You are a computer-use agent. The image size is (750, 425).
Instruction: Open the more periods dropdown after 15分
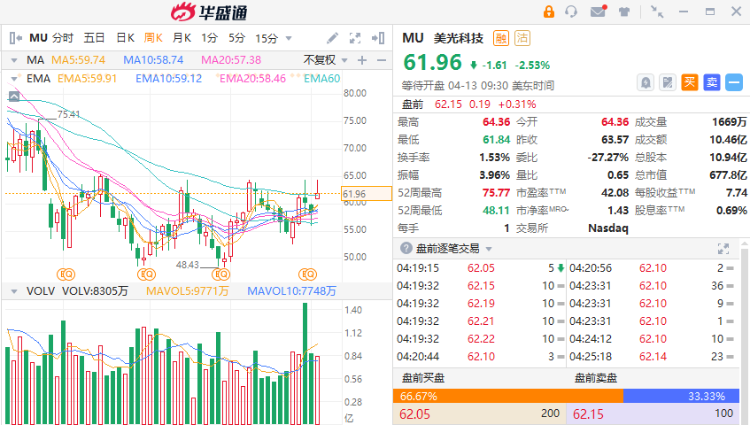click(288, 38)
